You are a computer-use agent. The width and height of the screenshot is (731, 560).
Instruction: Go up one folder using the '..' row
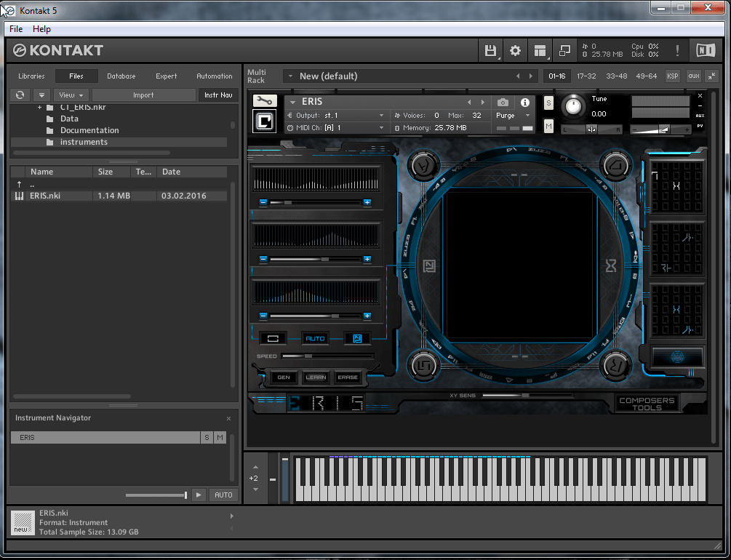click(119, 184)
